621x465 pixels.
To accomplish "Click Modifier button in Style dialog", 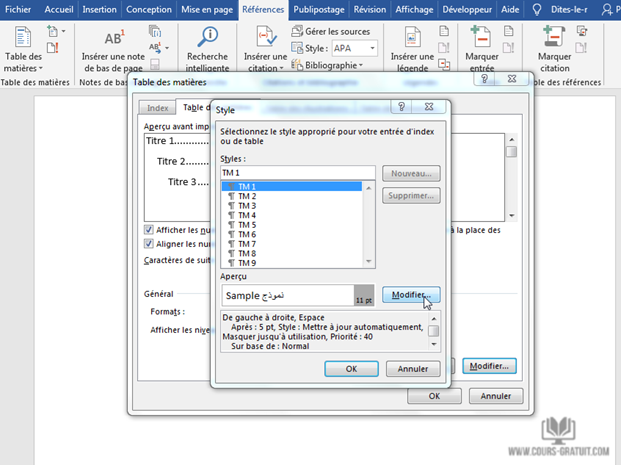I will (x=411, y=295).
